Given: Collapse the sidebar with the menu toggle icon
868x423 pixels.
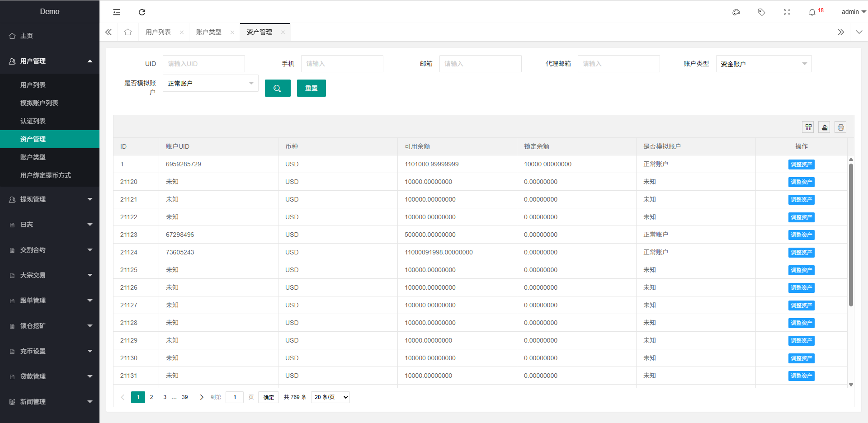Looking at the screenshot, I should pos(117,12).
